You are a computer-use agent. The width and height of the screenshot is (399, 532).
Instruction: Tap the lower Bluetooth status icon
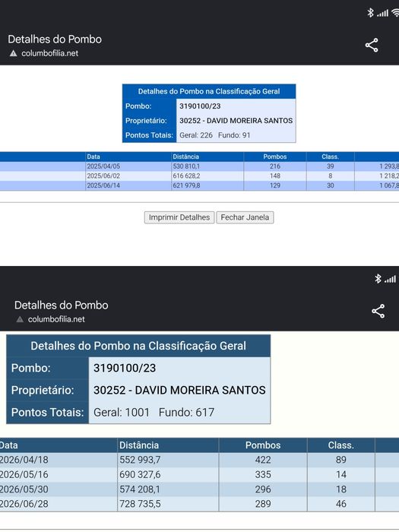(x=378, y=279)
